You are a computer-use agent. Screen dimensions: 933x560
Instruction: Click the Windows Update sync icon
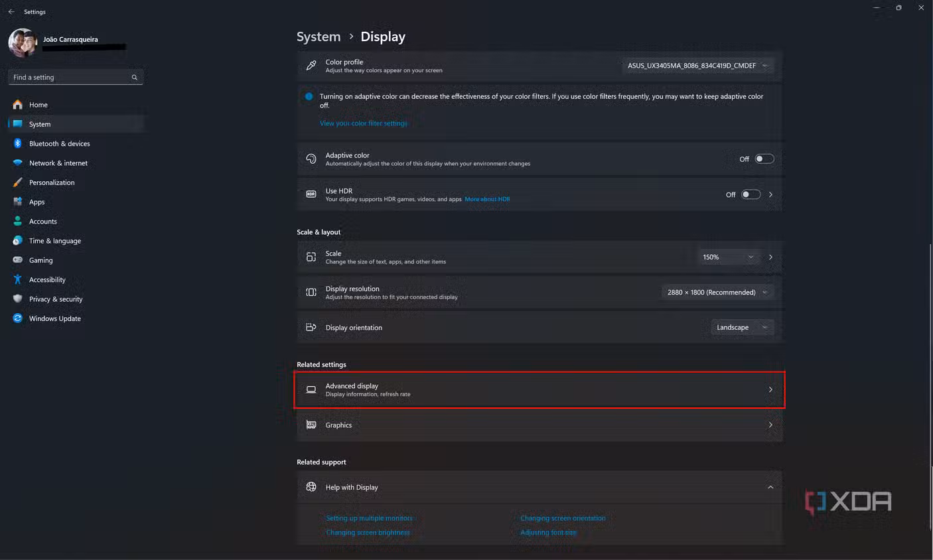tap(18, 318)
